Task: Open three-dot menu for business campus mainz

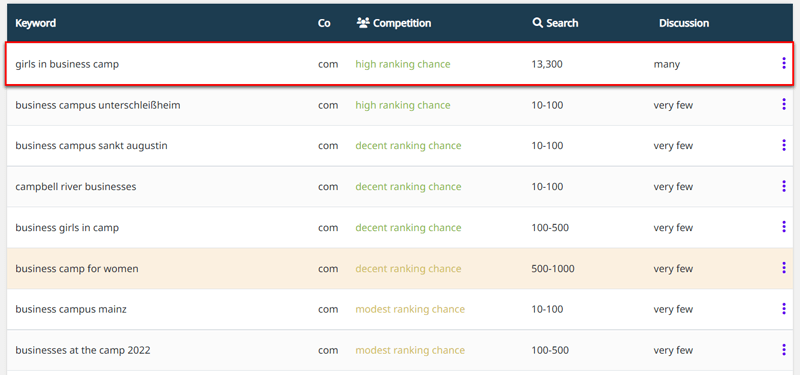Action: 784,309
